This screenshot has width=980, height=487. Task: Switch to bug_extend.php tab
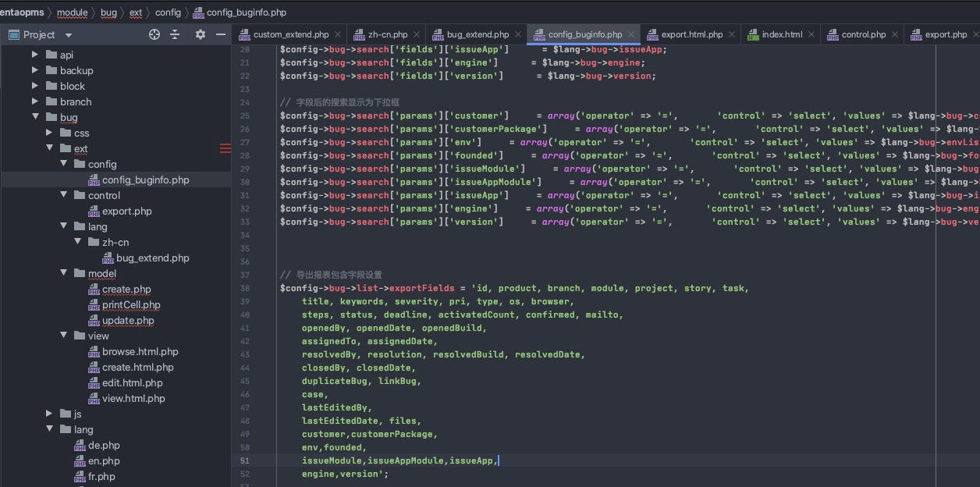point(478,34)
